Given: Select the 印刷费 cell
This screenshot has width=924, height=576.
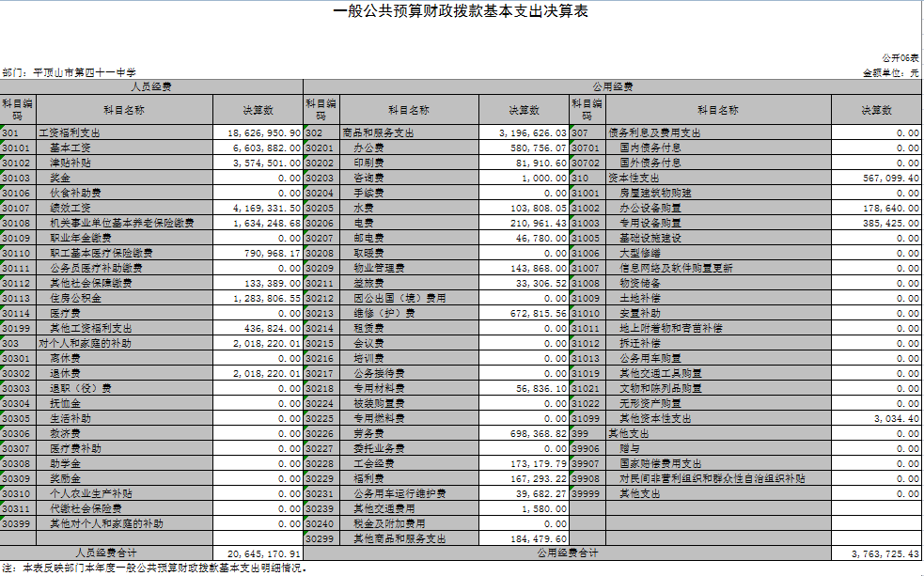Looking at the screenshot, I should pyautogui.click(x=410, y=163).
